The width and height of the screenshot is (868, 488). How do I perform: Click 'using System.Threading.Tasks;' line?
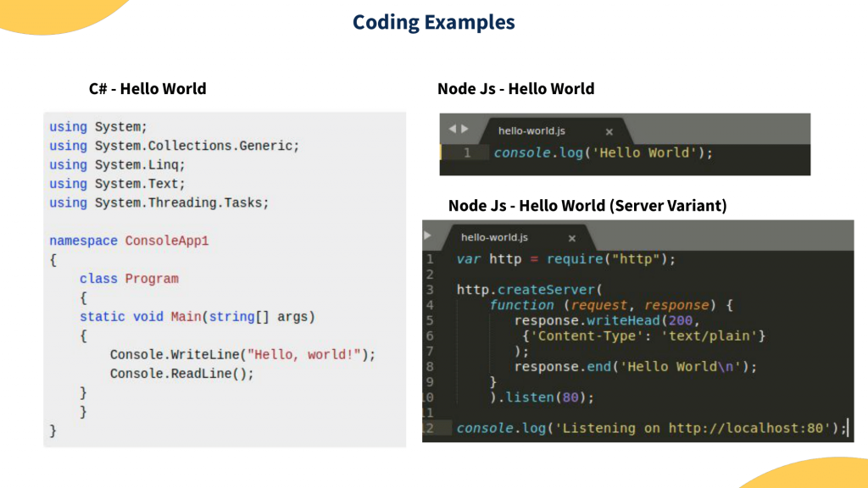pyautogui.click(x=159, y=202)
